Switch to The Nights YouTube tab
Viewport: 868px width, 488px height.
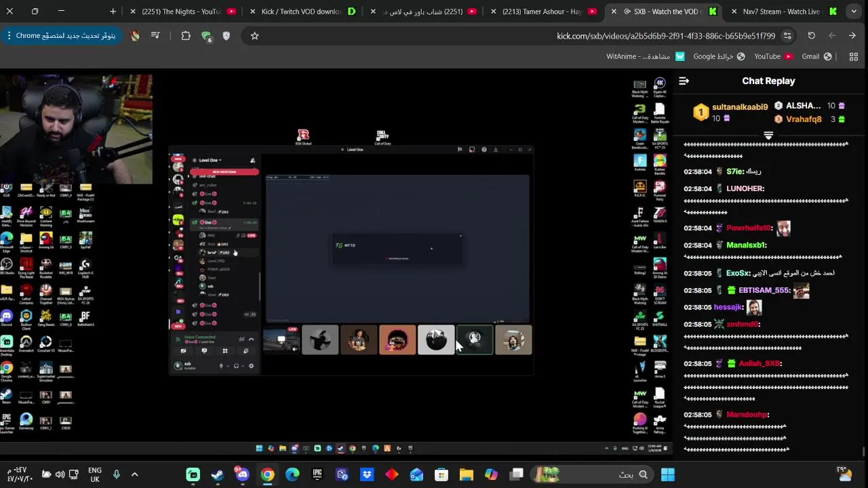point(182,12)
